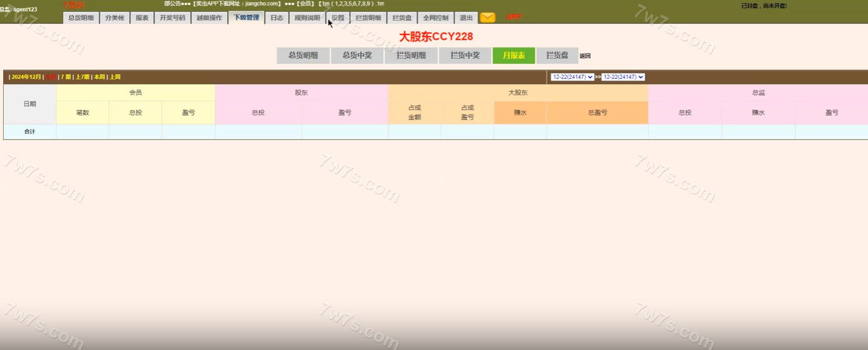Click the 下级管理 navigation tab
Screen dimensions: 868x350
246,18
